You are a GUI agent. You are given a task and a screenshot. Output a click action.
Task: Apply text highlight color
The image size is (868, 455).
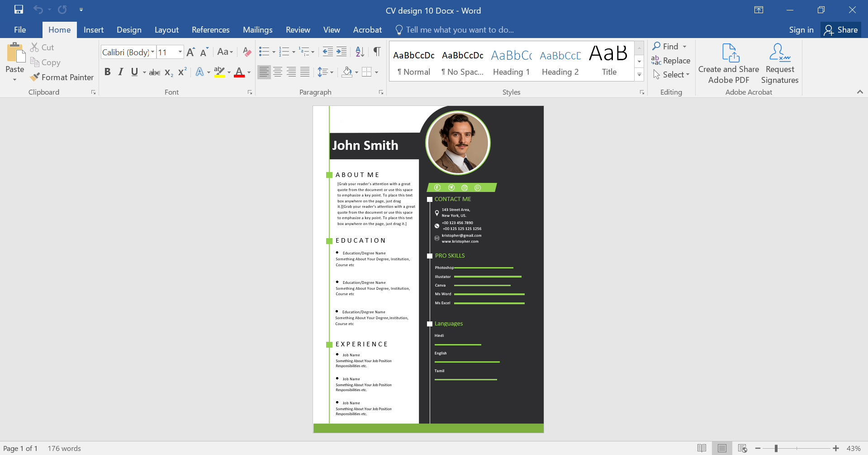coord(218,72)
